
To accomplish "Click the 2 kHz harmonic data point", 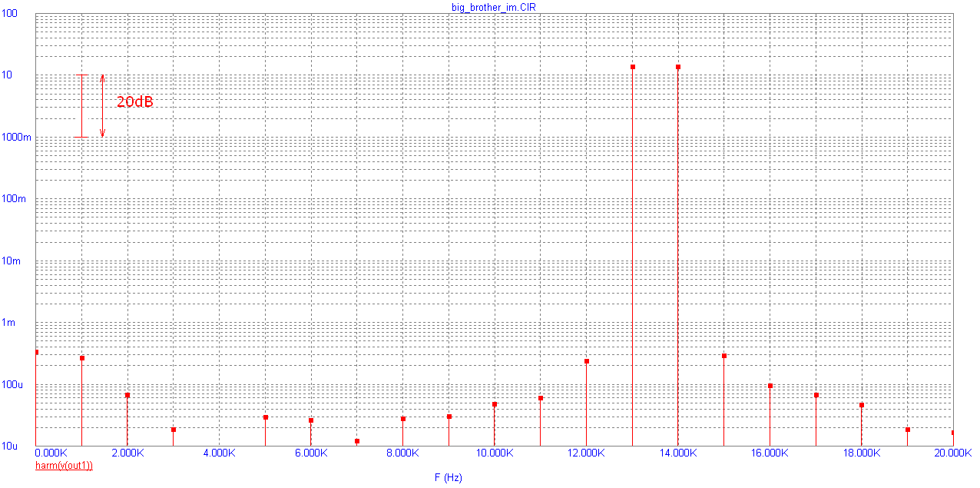I will click(x=127, y=395).
